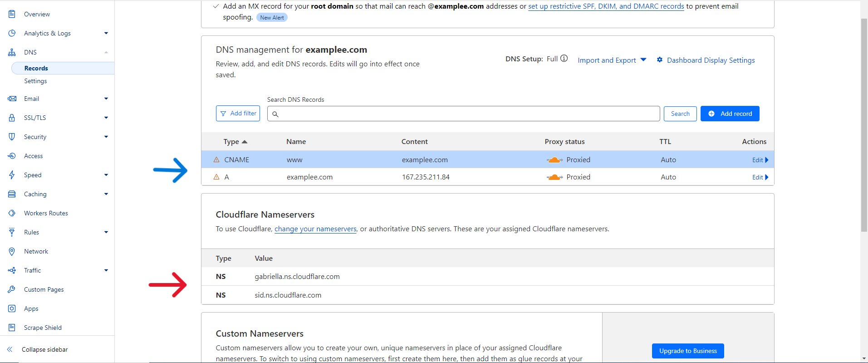Click the SSL/TLS padlock icon
This screenshot has width=868, height=363.
(12, 118)
